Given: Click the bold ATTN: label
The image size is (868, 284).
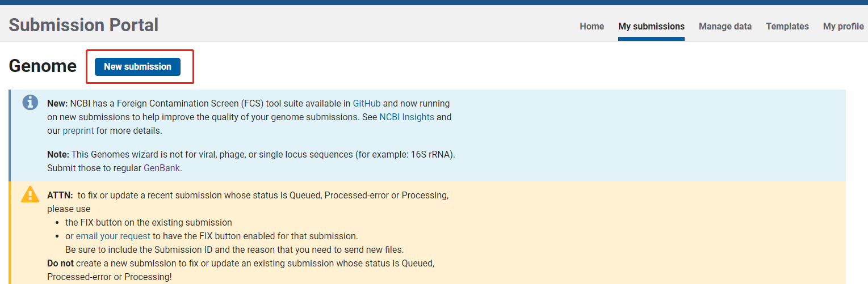Looking at the screenshot, I should click(x=60, y=195).
